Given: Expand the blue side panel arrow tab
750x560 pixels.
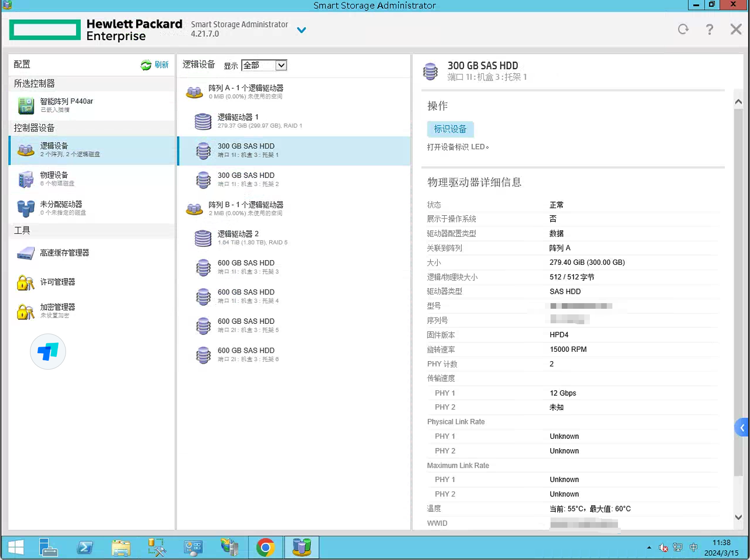Looking at the screenshot, I should [x=742, y=428].
